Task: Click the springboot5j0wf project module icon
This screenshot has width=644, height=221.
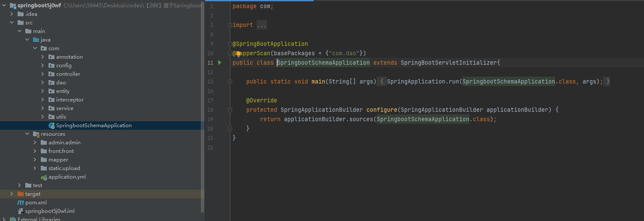Action: (x=13, y=6)
